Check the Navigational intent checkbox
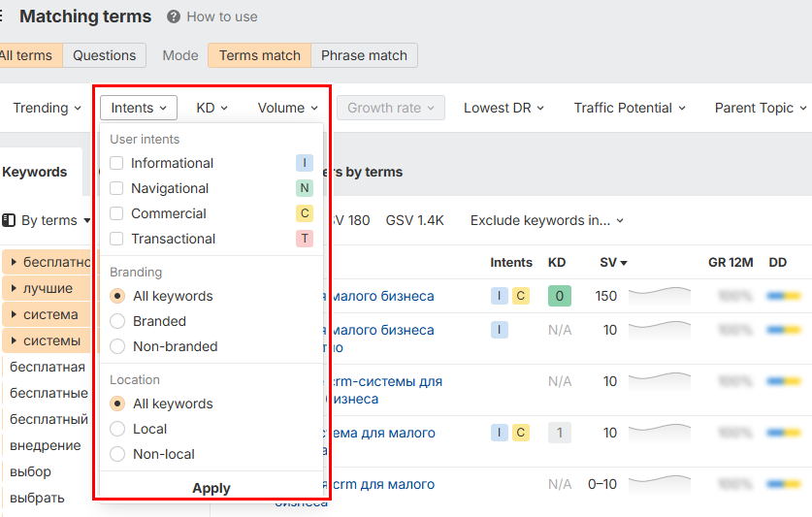Image resolution: width=812 pixels, height=517 pixels. (116, 188)
